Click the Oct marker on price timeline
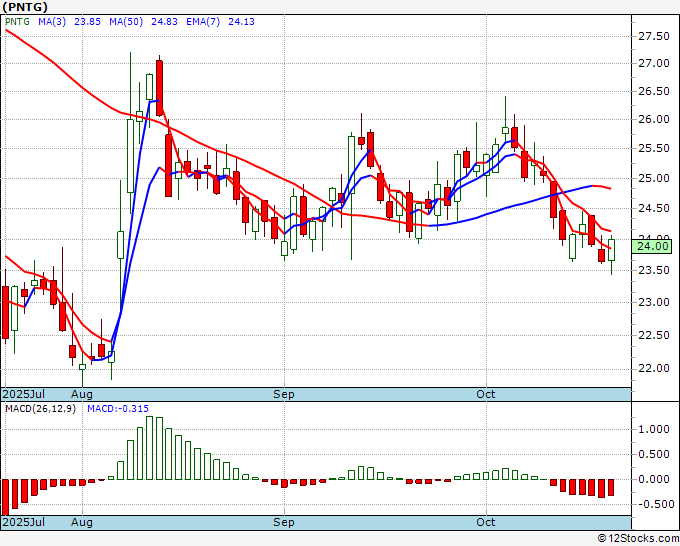This screenshot has height=546, width=680. click(486, 394)
